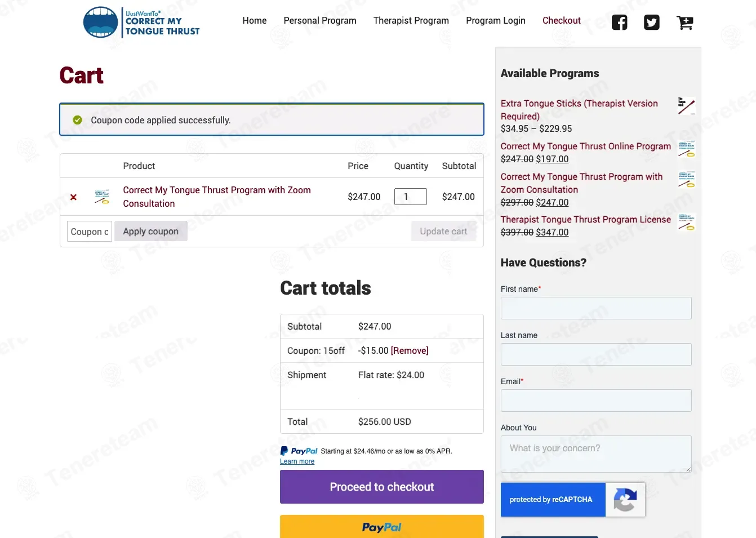This screenshot has height=538, width=756.
Task: Open the cart item product thumbnail
Action: point(102,197)
